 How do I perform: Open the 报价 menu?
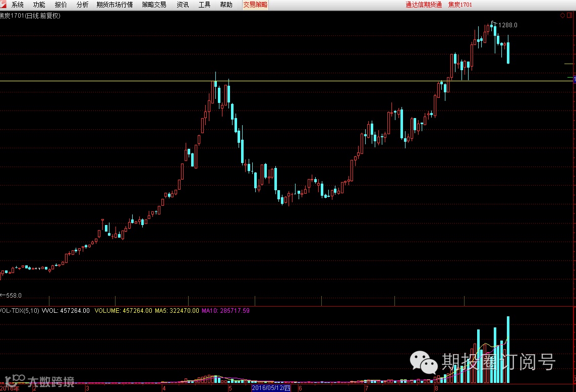click(61, 5)
